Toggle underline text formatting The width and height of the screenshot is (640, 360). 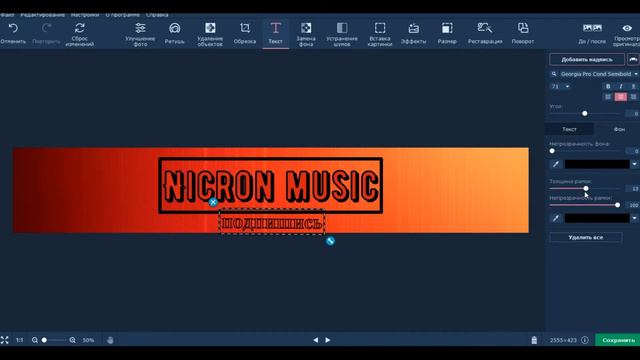633,87
